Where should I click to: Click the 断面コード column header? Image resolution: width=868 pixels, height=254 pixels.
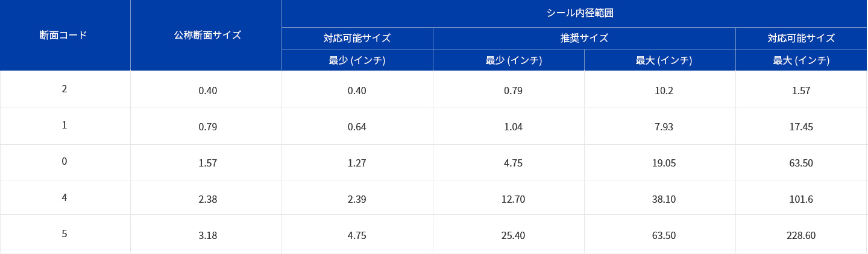point(65,35)
